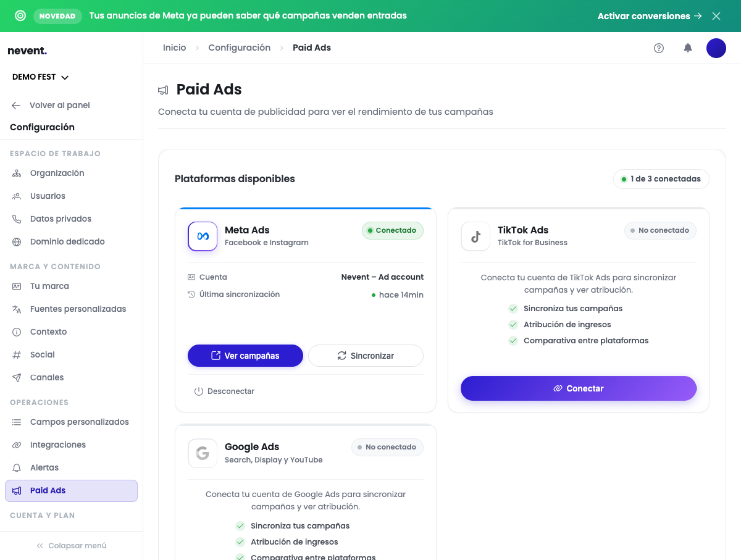Screen dimensions: 741x560
Task: Dismiss the green Novedad banner
Action: click(x=716, y=16)
